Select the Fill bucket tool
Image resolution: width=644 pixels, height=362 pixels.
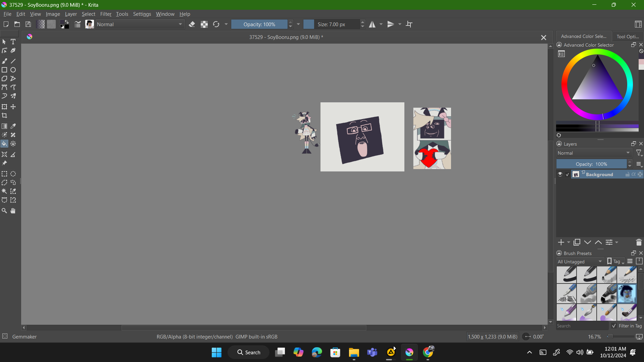point(4,144)
